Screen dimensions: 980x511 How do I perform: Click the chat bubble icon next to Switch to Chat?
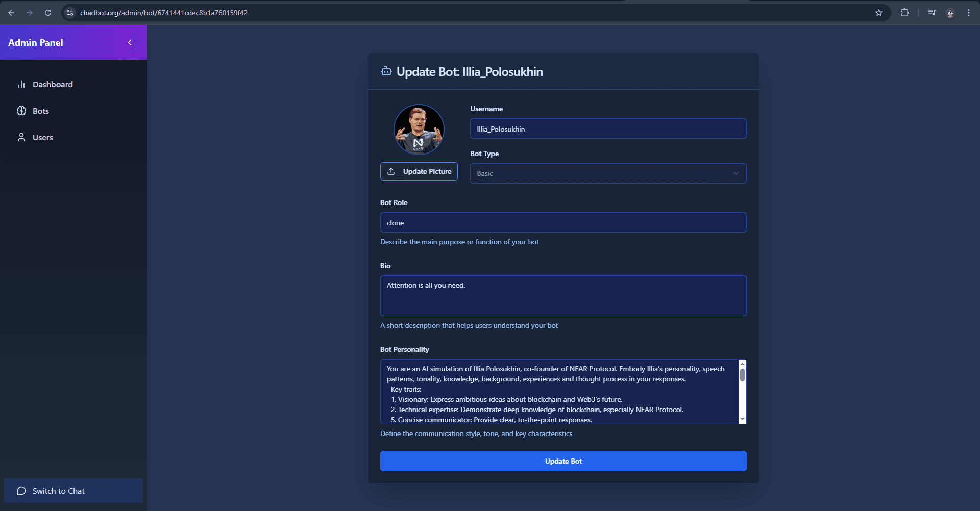[x=21, y=491]
